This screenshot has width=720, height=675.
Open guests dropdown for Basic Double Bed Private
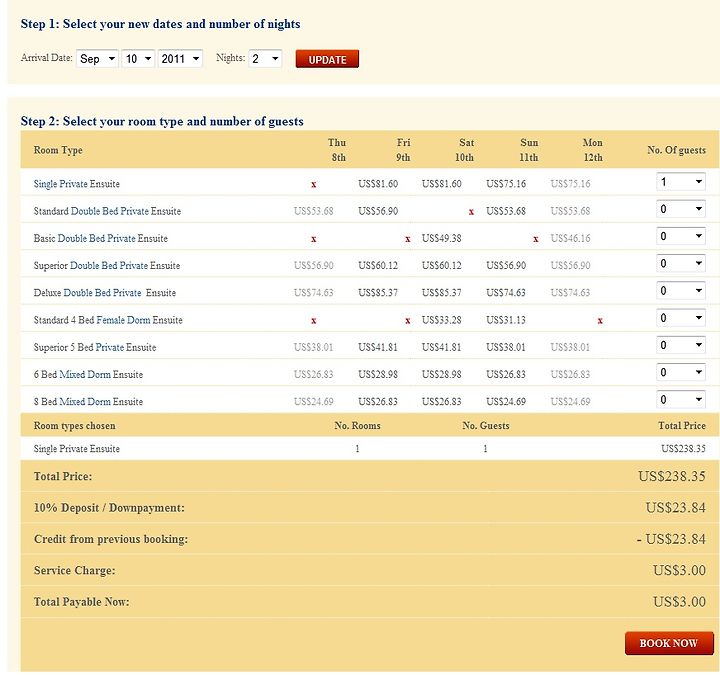[681, 236]
